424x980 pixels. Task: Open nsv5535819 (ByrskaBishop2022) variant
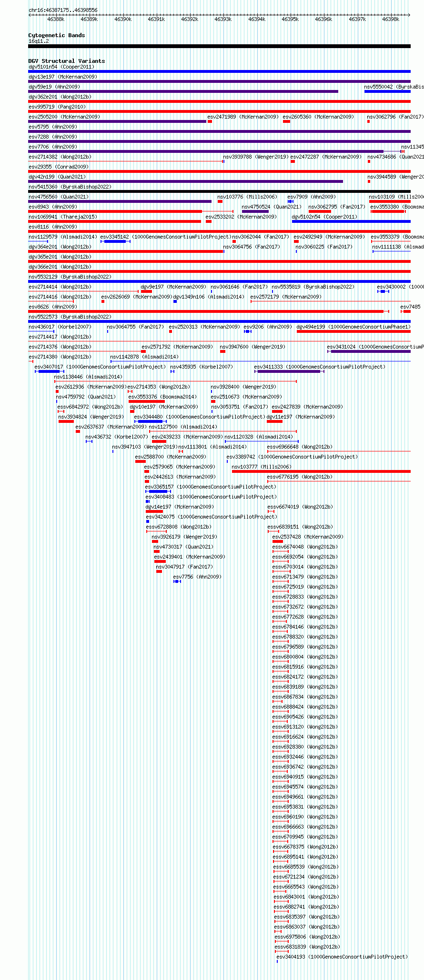(x=313, y=287)
